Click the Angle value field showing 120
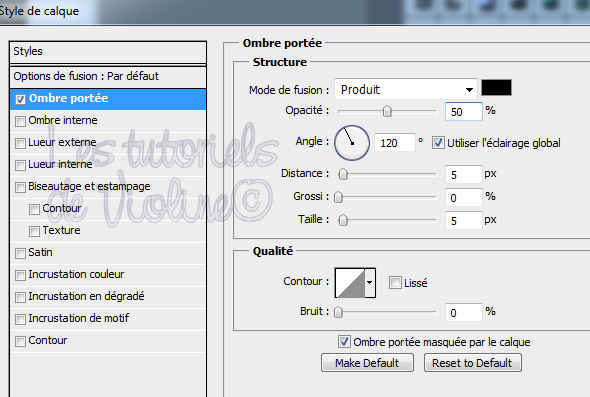This screenshot has width=590, height=397. pyautogui.click(x=395, y=143)
